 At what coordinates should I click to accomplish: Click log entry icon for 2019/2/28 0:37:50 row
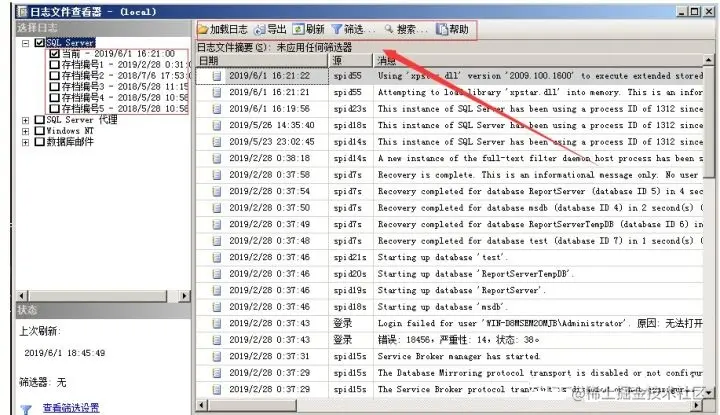[217, 208]
